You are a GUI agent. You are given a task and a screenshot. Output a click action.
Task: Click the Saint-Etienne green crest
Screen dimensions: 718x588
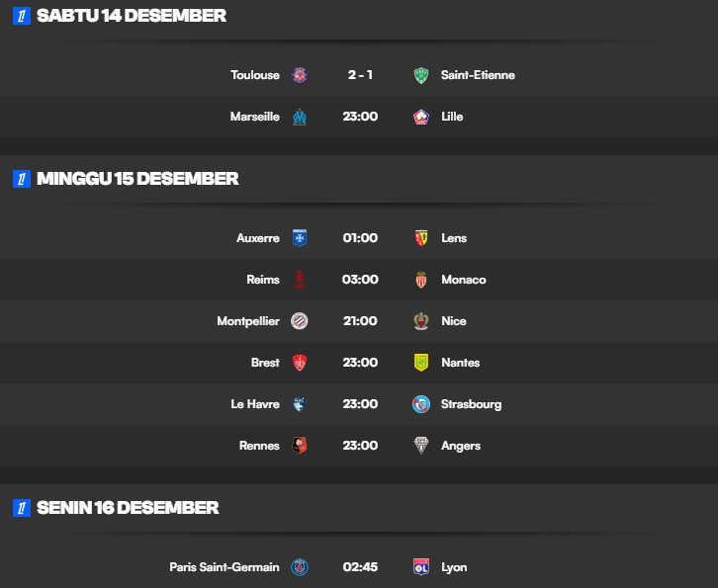coord(421,75)
